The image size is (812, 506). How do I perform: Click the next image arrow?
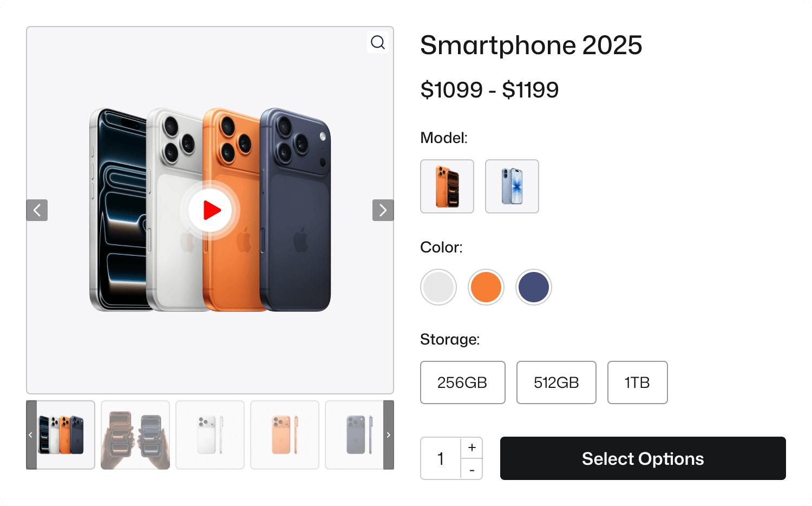[x=383, y=210]
